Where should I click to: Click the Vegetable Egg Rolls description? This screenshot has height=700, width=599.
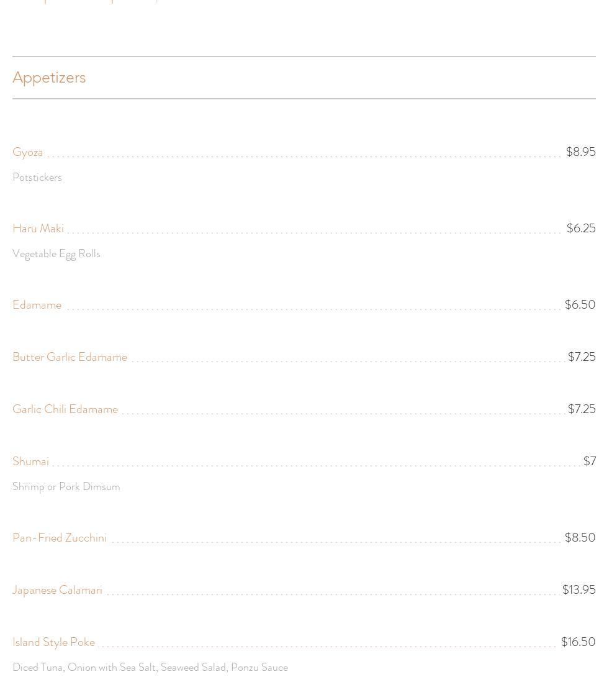[x=56, y=254]
